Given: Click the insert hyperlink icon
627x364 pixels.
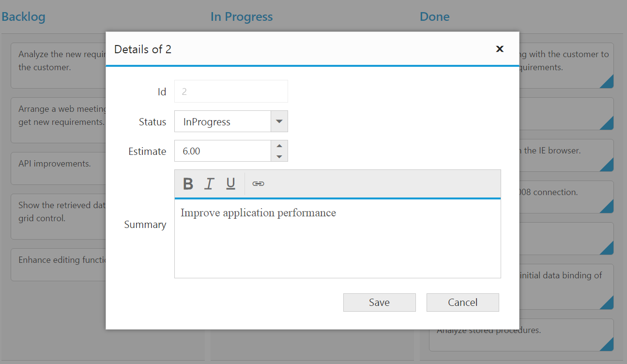Looking at the screenshot, I should coord(258,184).
